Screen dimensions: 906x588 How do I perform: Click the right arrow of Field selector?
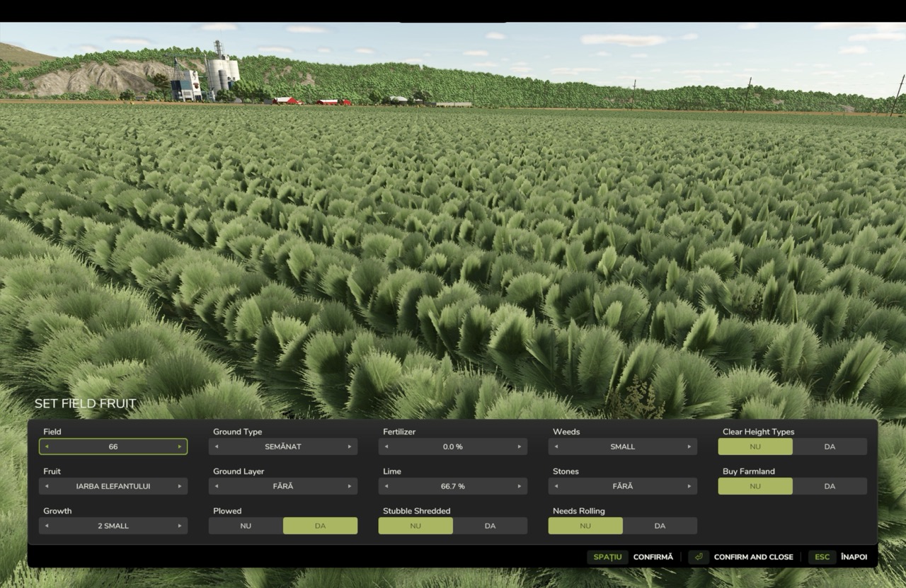(180, 446)
